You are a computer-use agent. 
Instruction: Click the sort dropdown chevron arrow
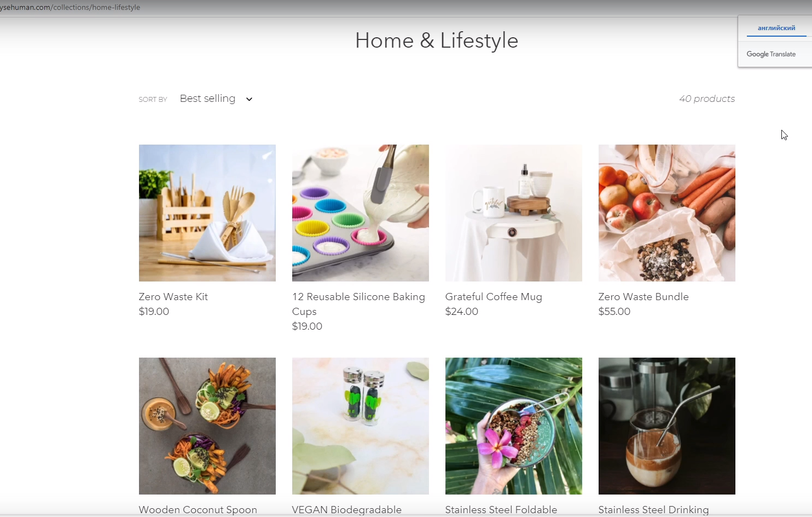(249, 99)
